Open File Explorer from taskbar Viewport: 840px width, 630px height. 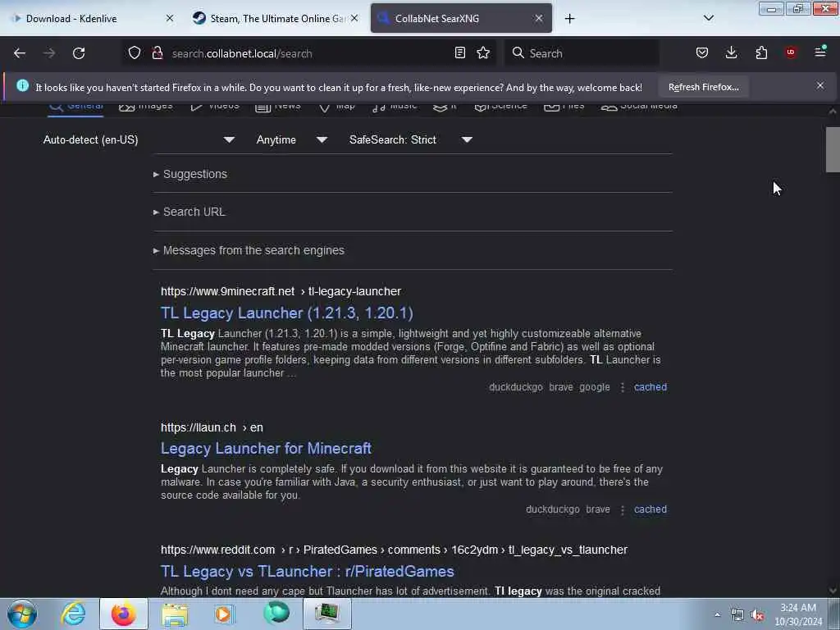[175, 615]
